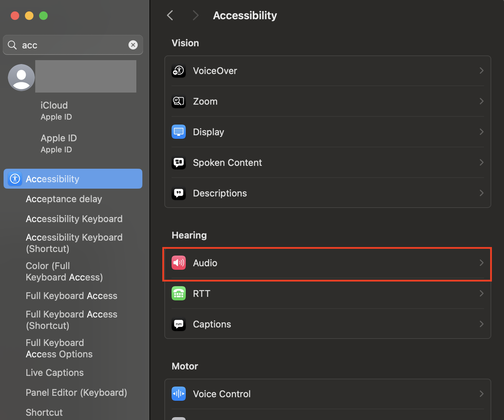
Task: Go back using the left arrow
Action: [170, 15]
